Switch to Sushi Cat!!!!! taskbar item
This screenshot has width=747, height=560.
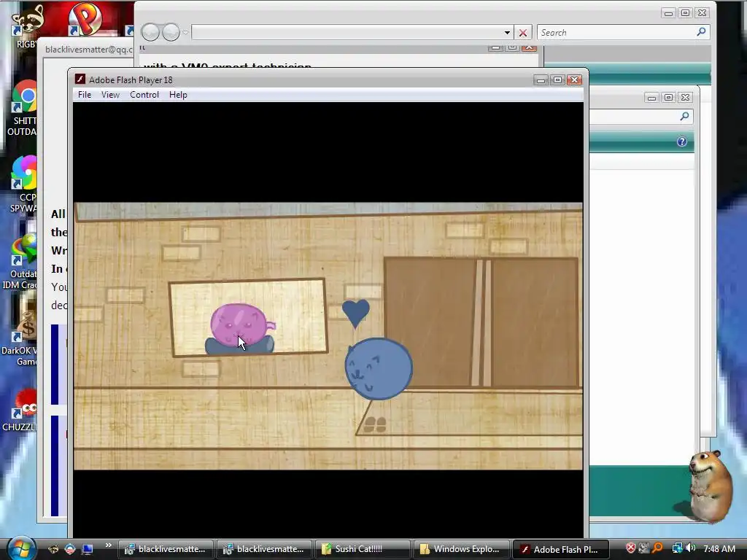point(363,549)
